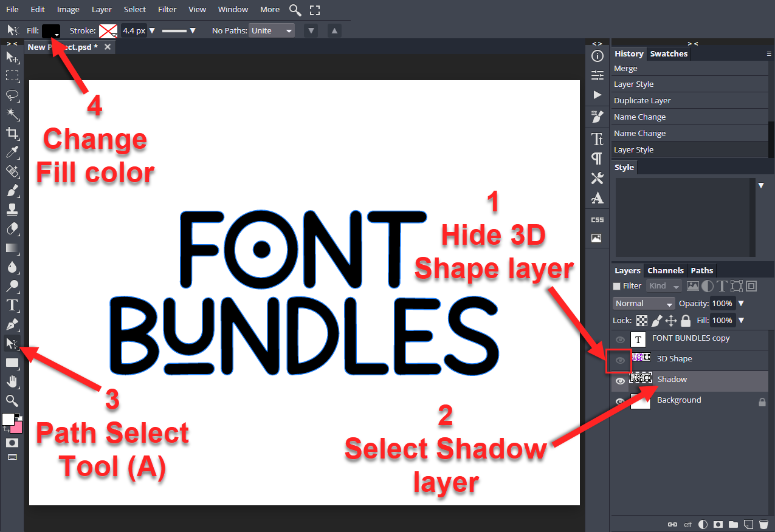Hide the Background layer

[620, 401]
